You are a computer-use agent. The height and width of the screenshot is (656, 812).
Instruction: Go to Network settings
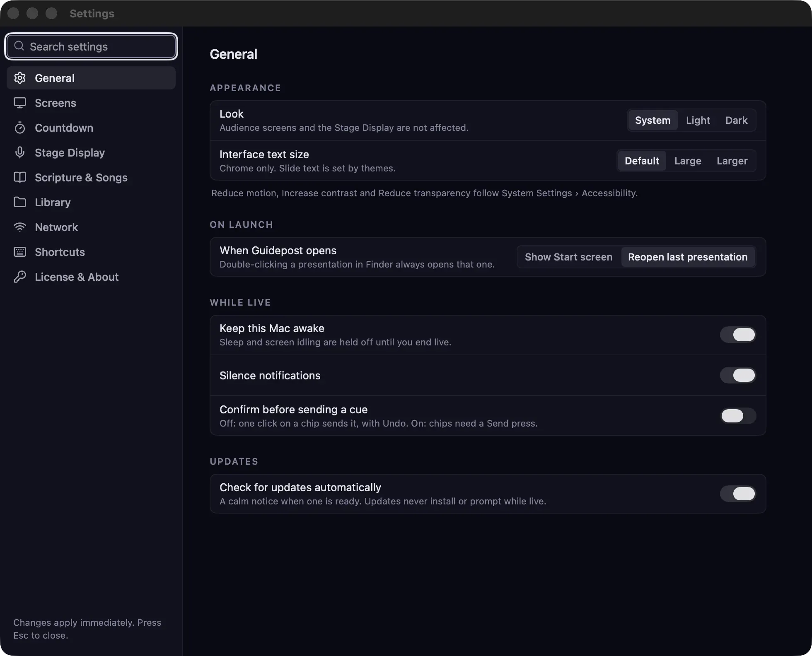(91, 227)
